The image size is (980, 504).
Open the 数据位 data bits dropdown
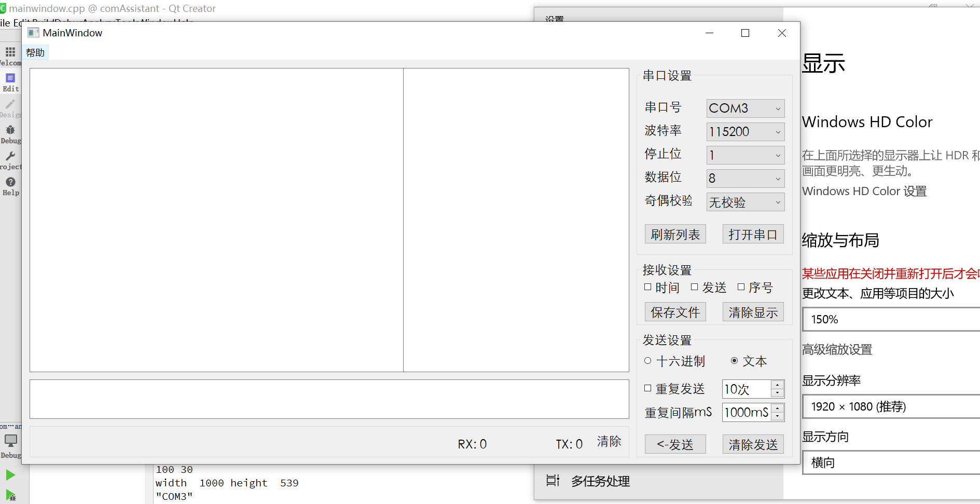[x=746, y=179]
